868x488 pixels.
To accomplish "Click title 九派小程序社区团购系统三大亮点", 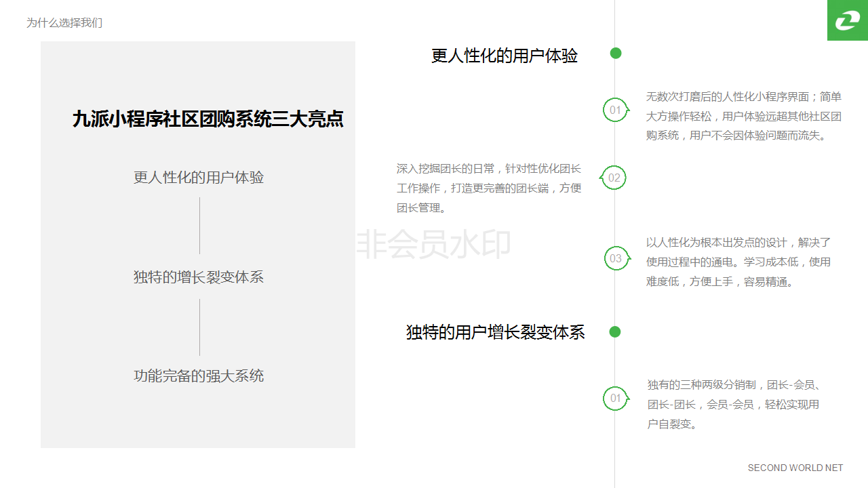I will pyautogui.click(x=208, y=119).
